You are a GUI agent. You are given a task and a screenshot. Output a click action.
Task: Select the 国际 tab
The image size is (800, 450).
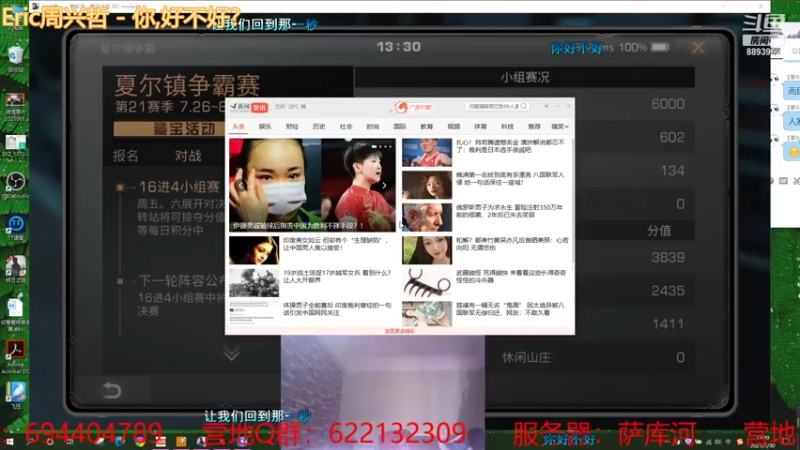pos(399,127)
